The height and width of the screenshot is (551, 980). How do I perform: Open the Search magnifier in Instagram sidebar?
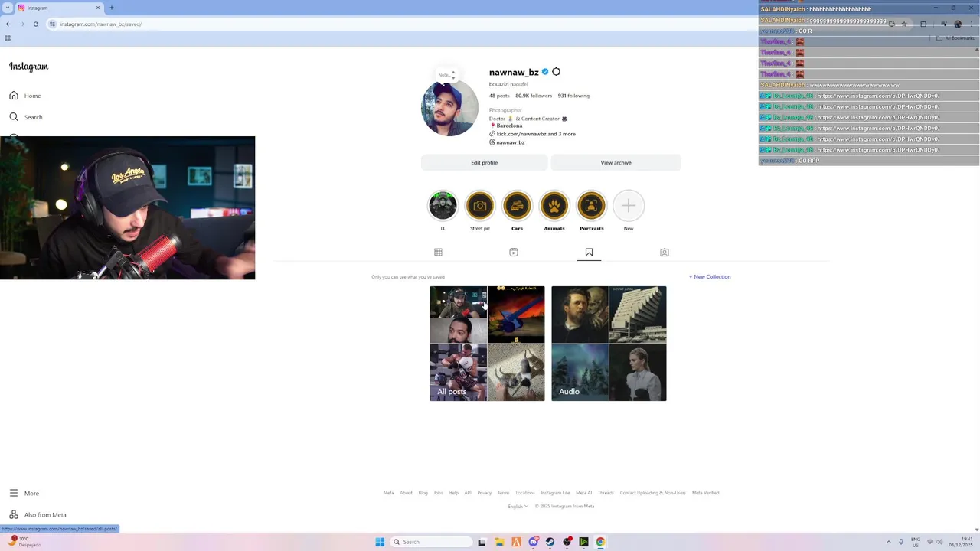pos(14,117)
